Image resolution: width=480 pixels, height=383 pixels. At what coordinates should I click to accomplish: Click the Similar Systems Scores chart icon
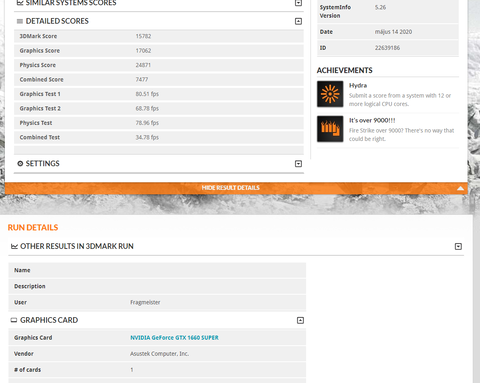click(x=20, y=3)
